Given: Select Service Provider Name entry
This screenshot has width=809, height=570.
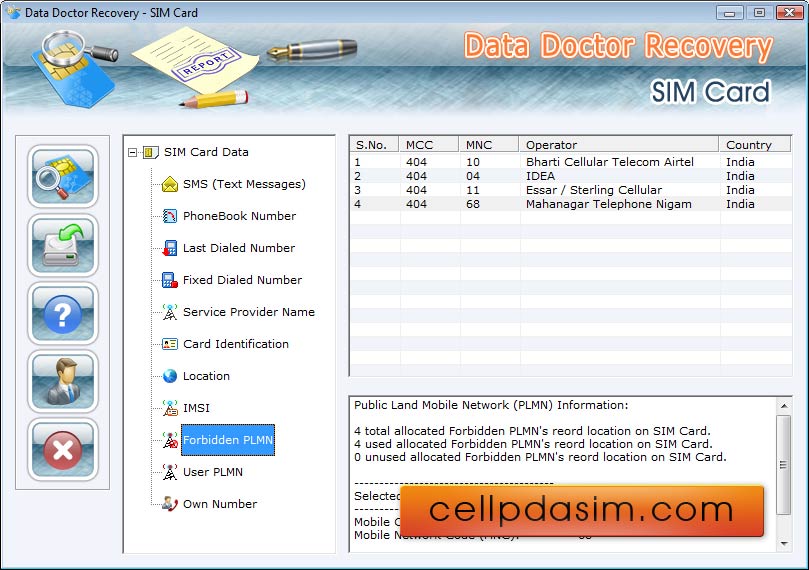Looking at the screenshot, I should click(x=249, y=312).
